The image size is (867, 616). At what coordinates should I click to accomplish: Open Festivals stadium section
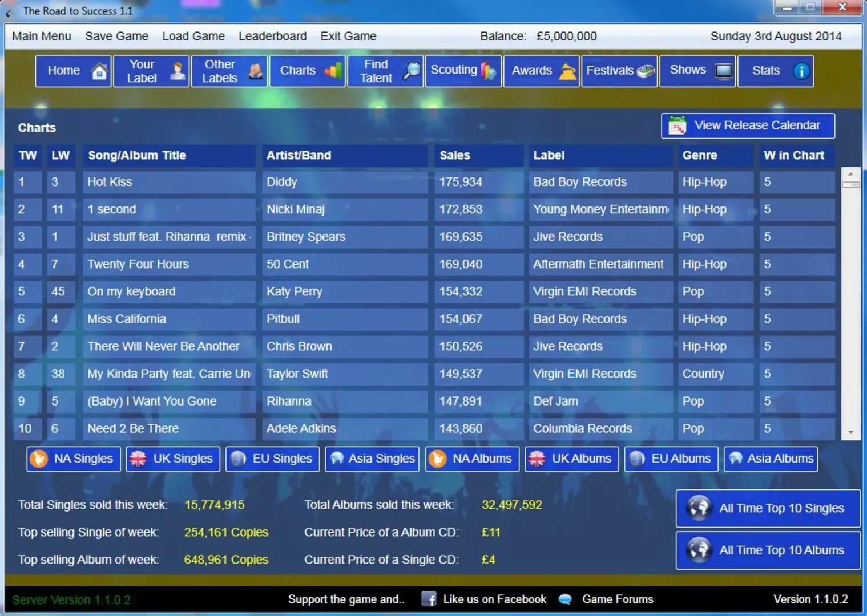pos(619,71)
